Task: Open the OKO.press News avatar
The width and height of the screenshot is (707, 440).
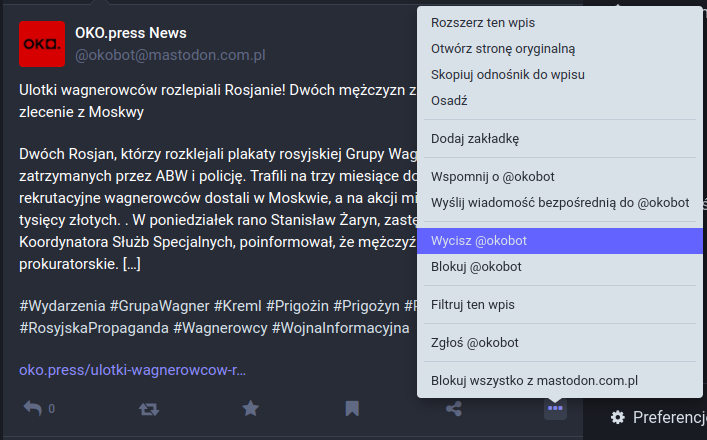Action: tap(42, 44)
